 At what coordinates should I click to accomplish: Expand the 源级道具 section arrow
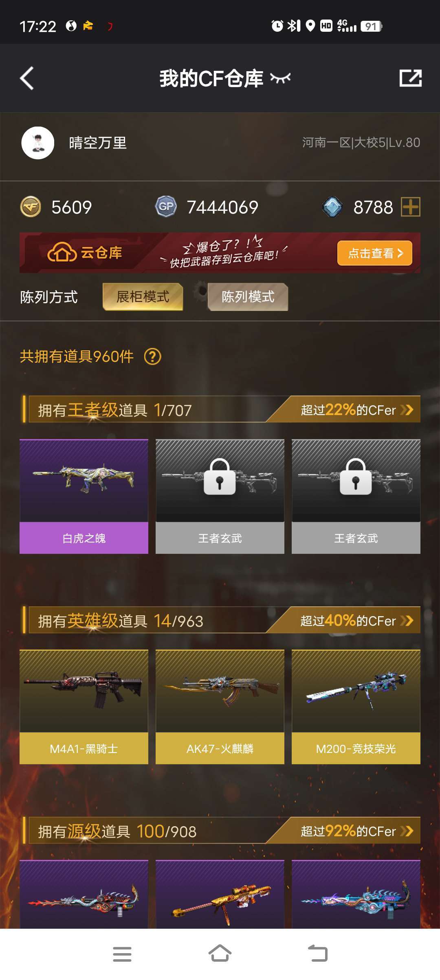click(407, 831)
